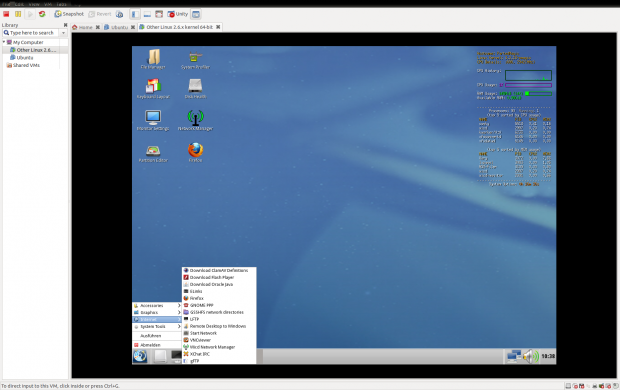Click the hard disk device status icon
The image size is (620, 390).
click(568, 386)
